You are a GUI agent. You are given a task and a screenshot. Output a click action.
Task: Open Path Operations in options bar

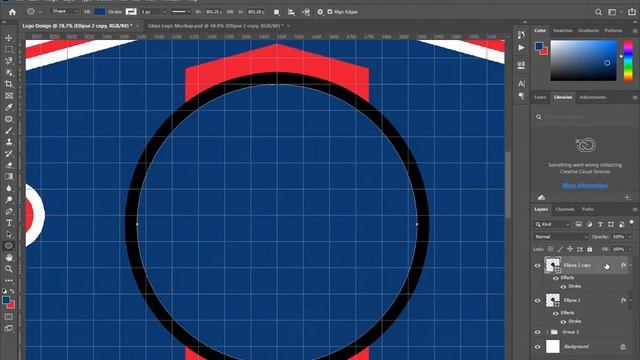pos(277,12)
